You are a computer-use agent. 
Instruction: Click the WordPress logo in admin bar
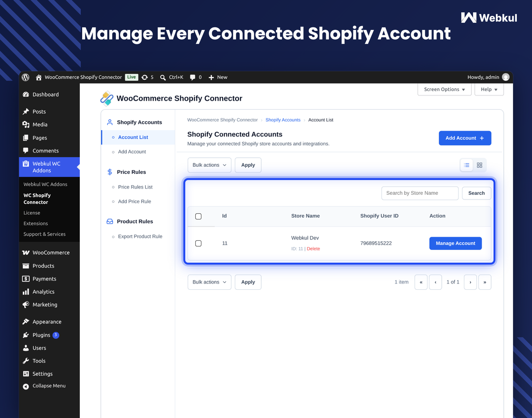click(x=26, y=77)
